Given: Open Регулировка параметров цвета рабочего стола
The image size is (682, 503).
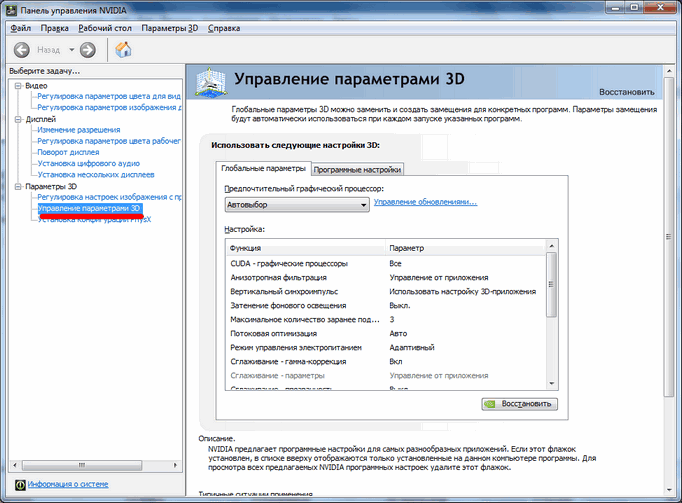Looking at the screenshot, I should [109, 141].
